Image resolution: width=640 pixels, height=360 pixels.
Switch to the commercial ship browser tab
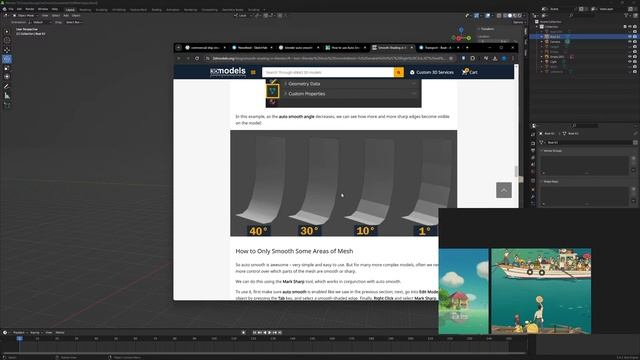[205, 48]
